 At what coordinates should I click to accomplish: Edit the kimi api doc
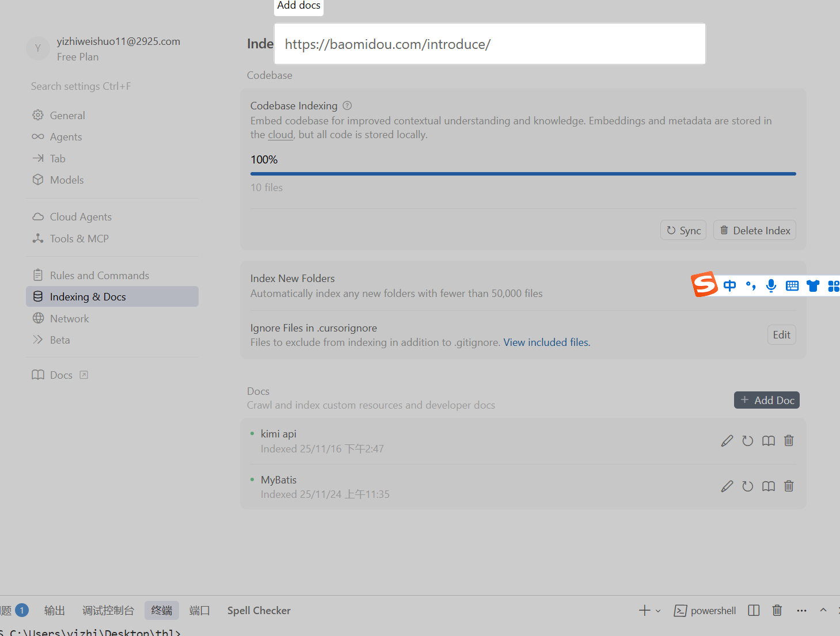pos(727,441)
